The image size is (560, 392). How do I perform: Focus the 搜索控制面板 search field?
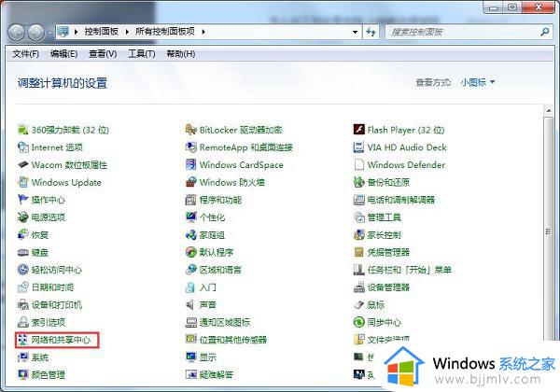(469, 32)
